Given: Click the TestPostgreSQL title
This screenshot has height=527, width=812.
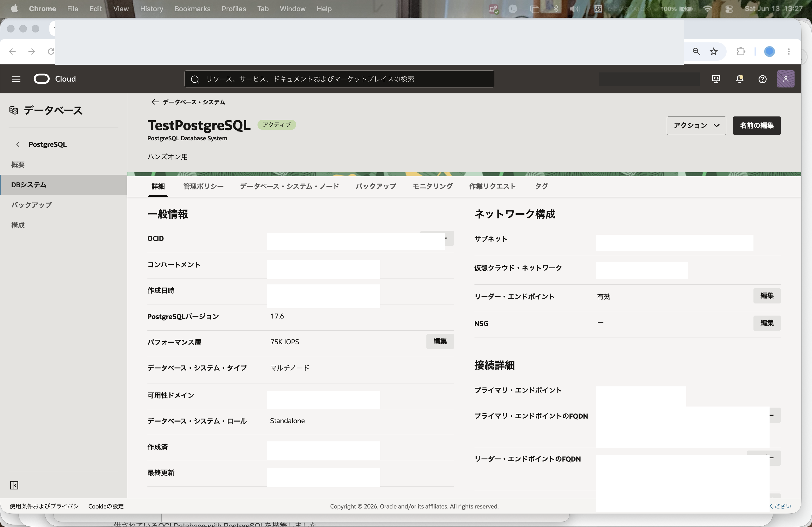Looking at the screenshot, I should pos(199,125).
